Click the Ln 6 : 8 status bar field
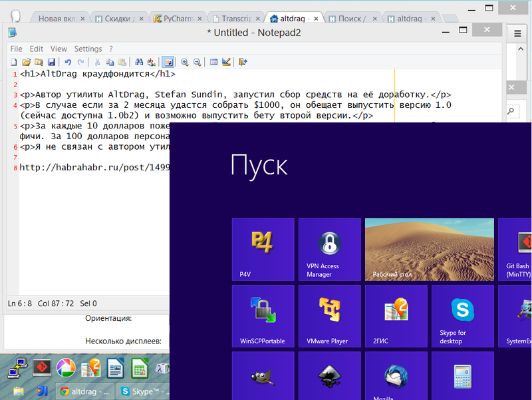 [20, 303]
